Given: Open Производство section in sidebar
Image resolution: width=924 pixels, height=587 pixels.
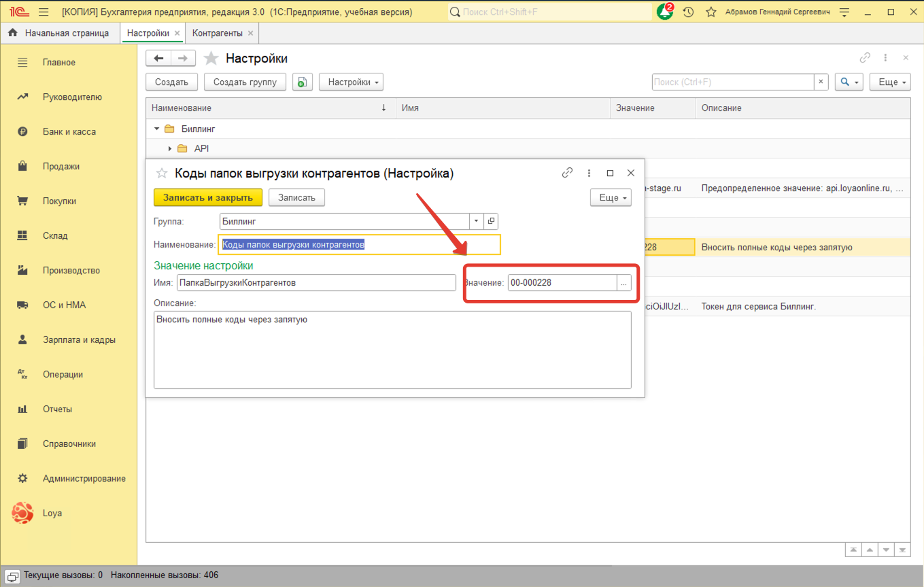Looking at the screenshot, I should tap(73, 271).
